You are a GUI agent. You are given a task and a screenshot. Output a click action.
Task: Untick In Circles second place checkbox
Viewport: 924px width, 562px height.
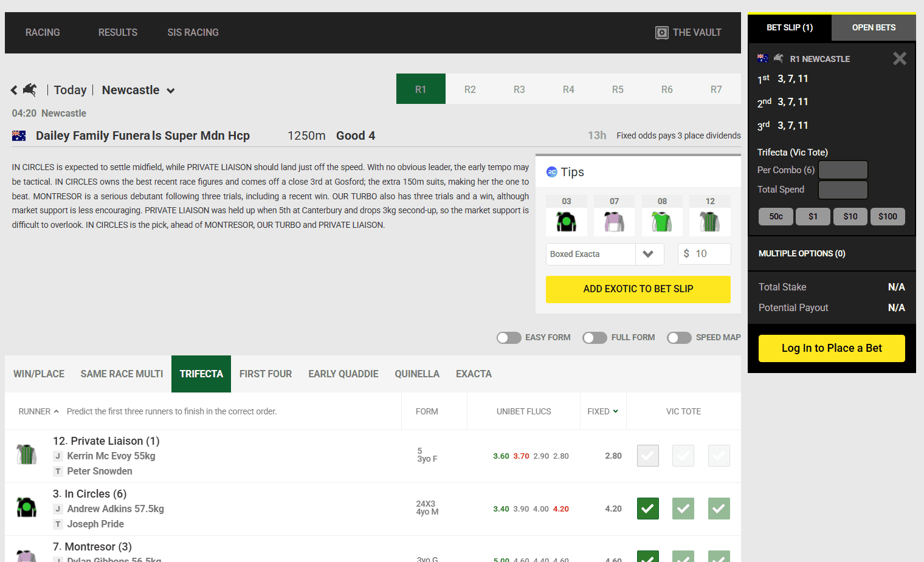[683, 509]
